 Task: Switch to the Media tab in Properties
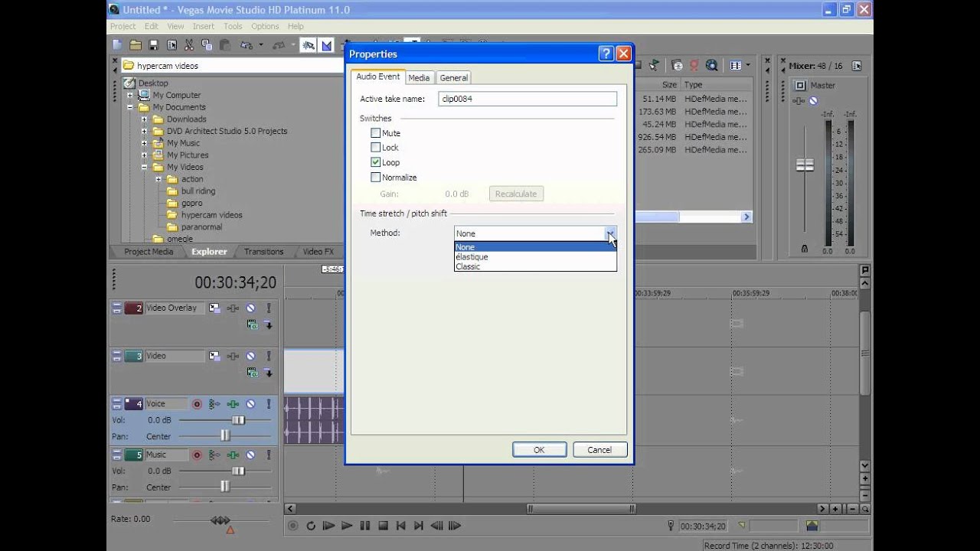[419, 77]
